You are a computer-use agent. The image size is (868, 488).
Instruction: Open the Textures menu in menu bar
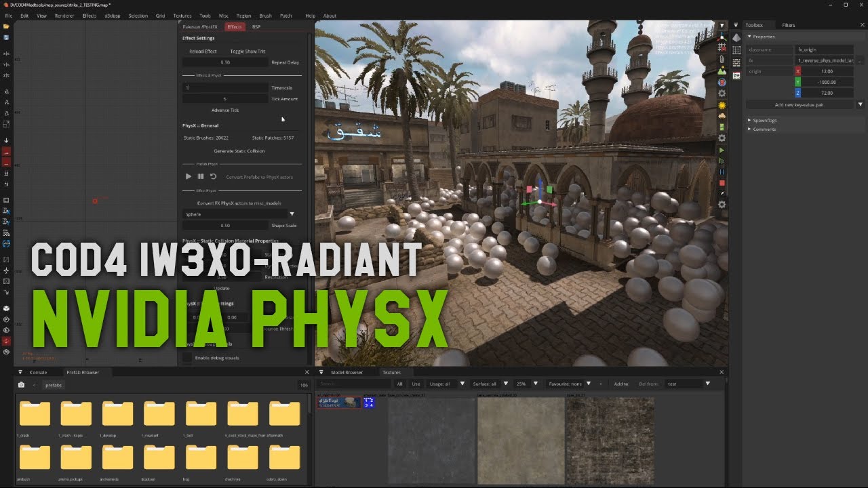[x=182, y=16]
